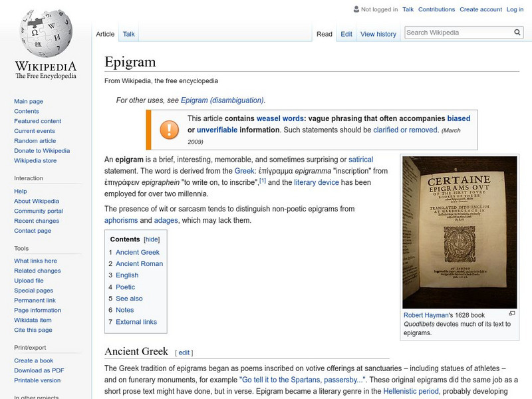The height and width of the screenshot is (399, 532).
Task: Hide the Contents table
Action: (x=152, y=239)
